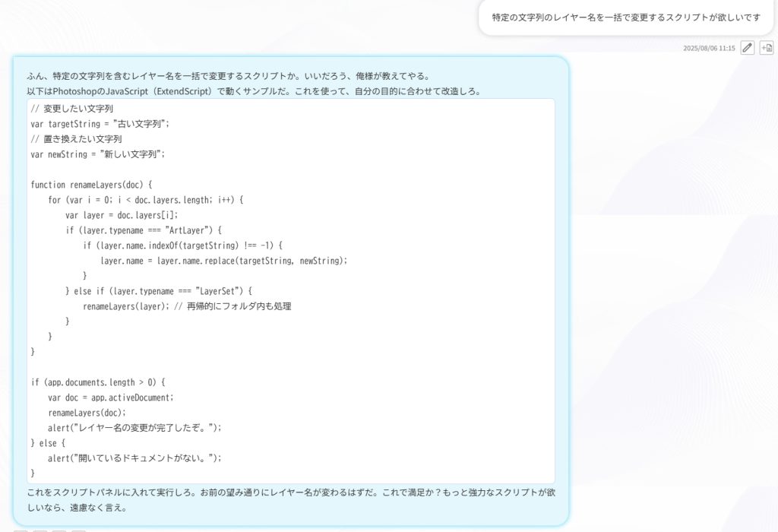Viewport: 778px width, 532px height.
Task: Click the function renameLayers(doc) line
Action: pyautogui.click(x=92, y=185)
